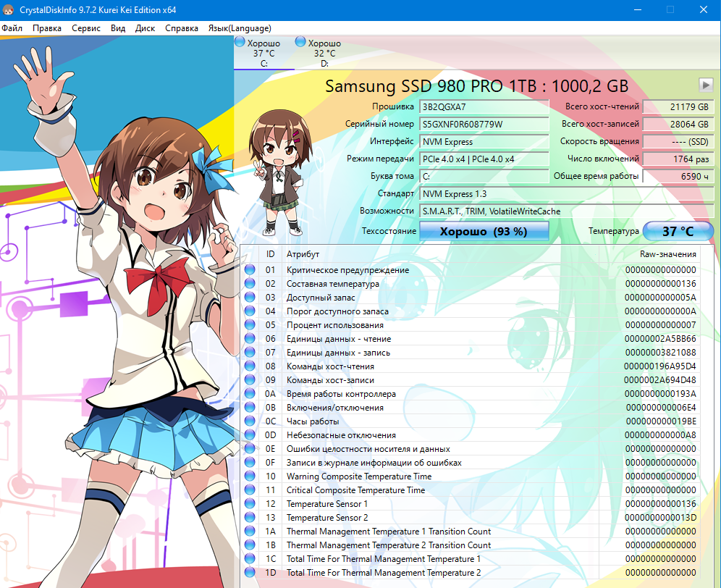721x588 pixels.
Task: Click power on count value 1764 раз
Action: pyautogui.click(x=678, y=159)
